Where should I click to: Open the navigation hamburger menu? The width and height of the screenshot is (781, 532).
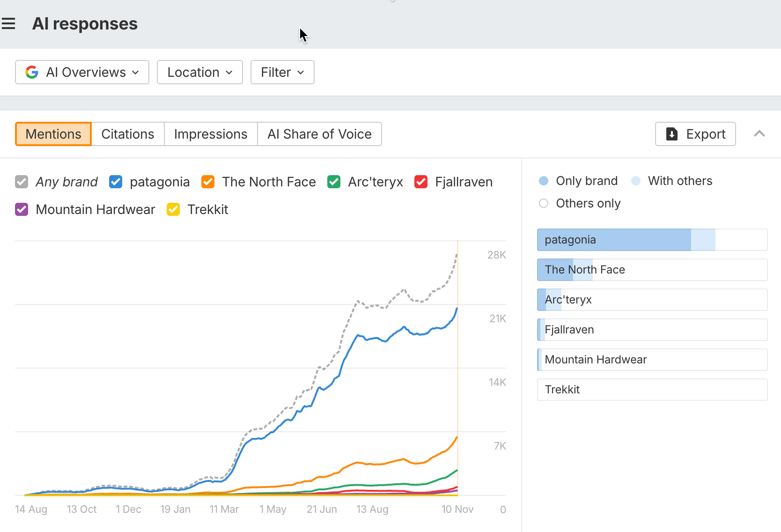[9, 23]
